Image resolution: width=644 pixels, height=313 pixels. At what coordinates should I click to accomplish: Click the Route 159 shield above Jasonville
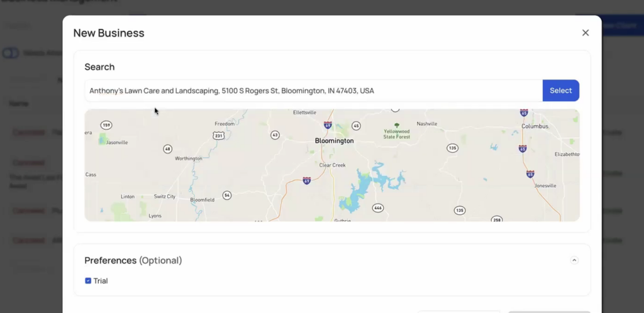pyautogui.click(x=106, y=125)
